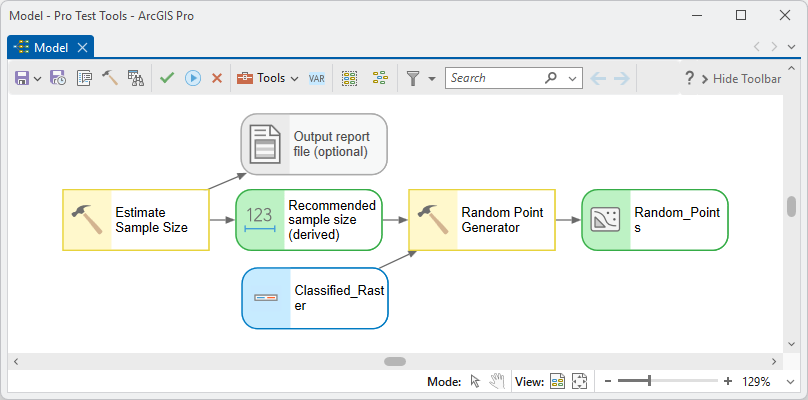Image resolution: width=808 pixels, height=400 pixels.
Task: Click the horizontal scrollbar right arrow
Action: 774,361
